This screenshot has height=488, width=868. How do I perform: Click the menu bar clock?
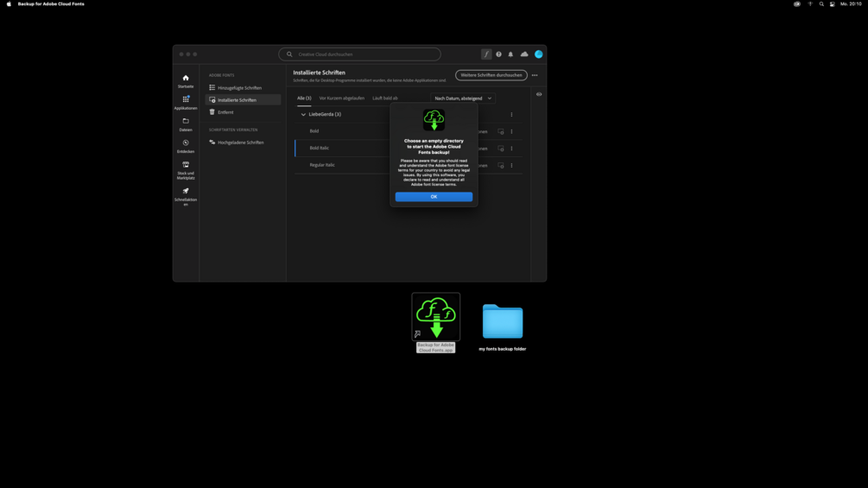pos(851,3)
